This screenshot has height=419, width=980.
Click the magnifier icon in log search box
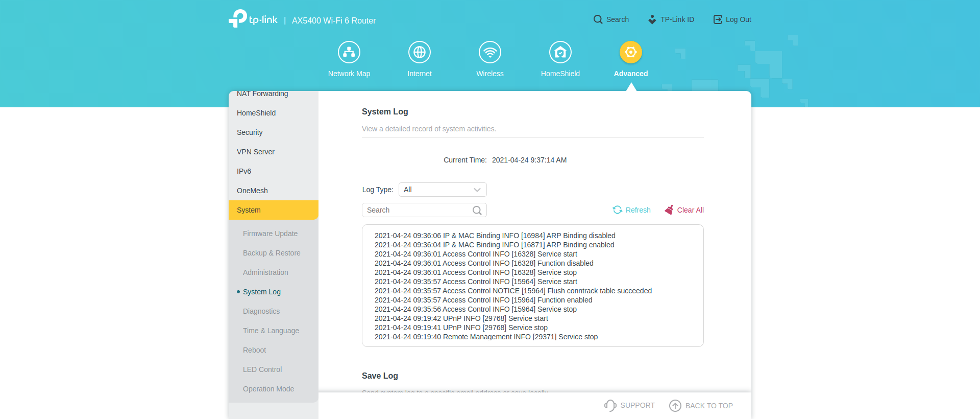[x=477, y=211]
